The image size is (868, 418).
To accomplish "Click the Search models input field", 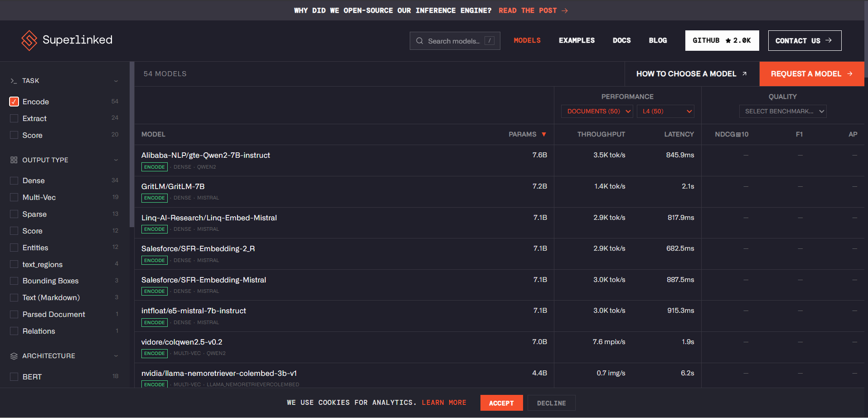I will (455, 41).
